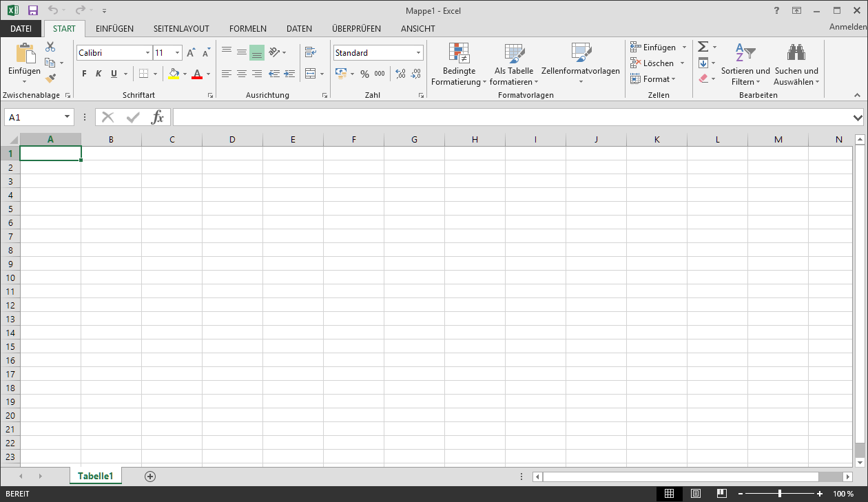Switch to the EINFÜGEN ribbon tab
This screenshot has height=502, width=868.
[114, 29]
